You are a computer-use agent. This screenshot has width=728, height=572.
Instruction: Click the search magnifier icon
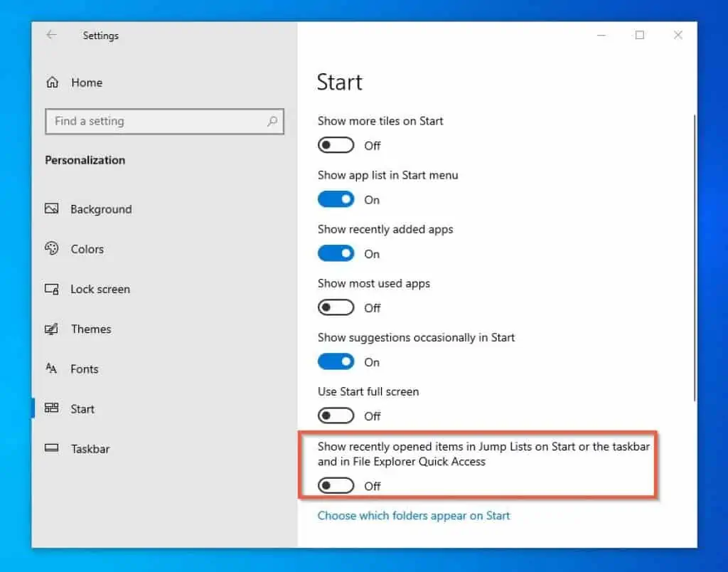[272, 122]
